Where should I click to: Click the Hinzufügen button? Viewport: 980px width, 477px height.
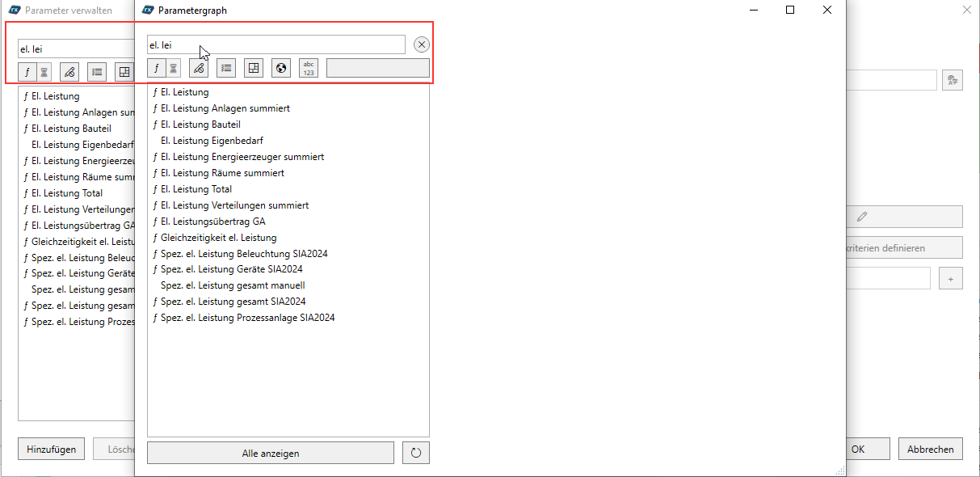click(51, 449)
